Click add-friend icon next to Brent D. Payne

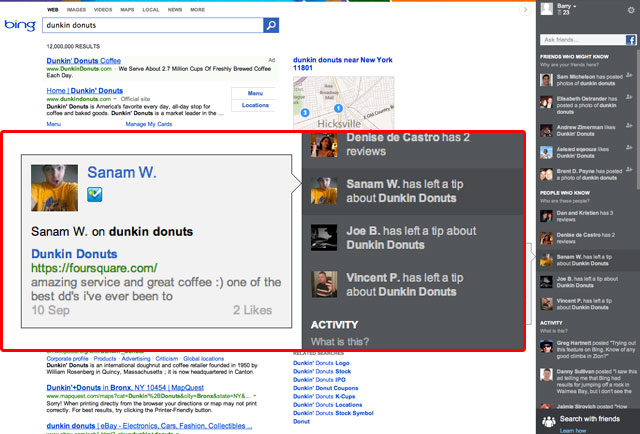pos(629,169)
